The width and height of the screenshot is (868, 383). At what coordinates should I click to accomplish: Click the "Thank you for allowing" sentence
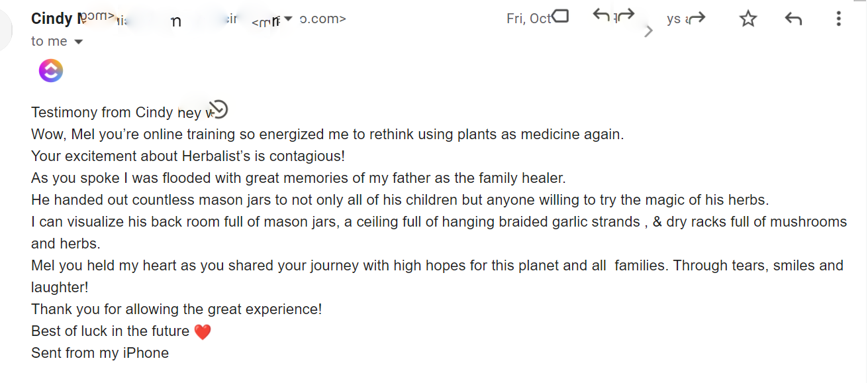pyautogui.click(x=176, y=309)
